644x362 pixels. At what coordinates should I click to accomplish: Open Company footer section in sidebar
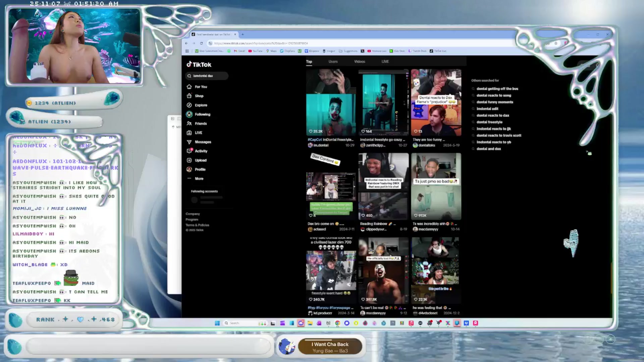click(193, 214)
